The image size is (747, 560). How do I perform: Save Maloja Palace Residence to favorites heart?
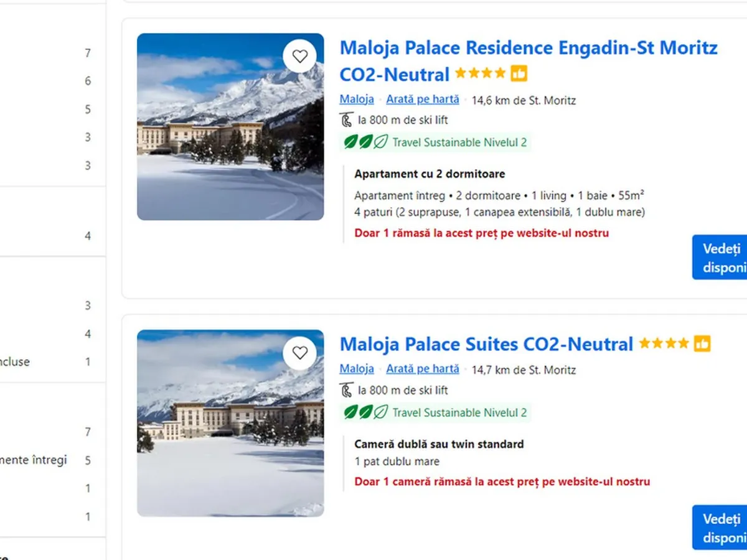pos(300,56)
